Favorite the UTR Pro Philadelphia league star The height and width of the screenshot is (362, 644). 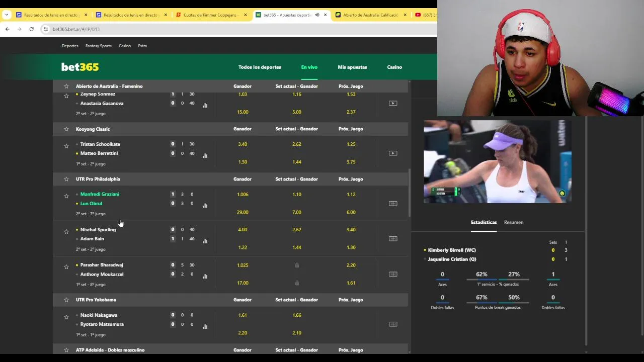66,179
